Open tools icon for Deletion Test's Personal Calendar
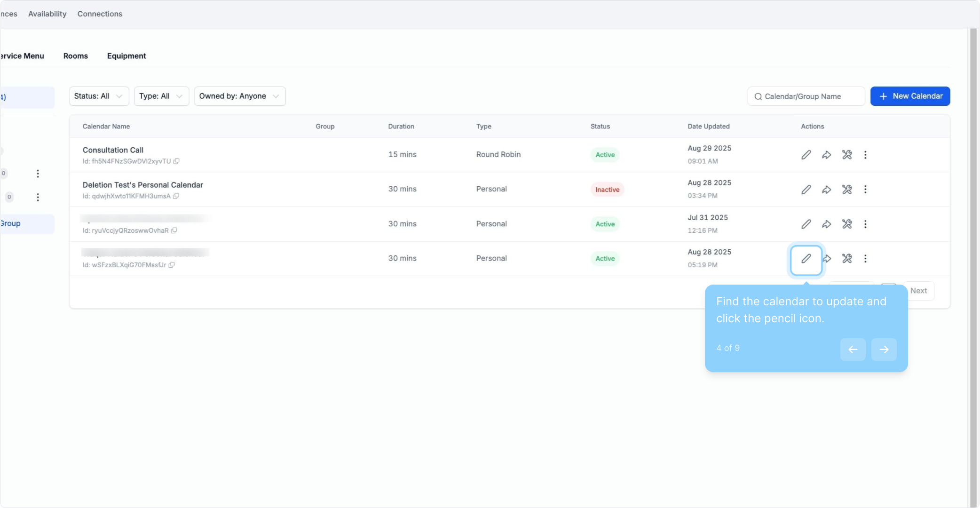The width and height of the screenshot is (980, 508). click(846, 190)
